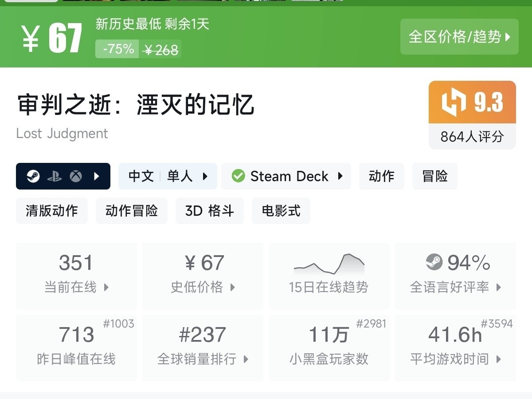Click the Xbox platform icon
532x399 pixels.
tap(76, 177)
